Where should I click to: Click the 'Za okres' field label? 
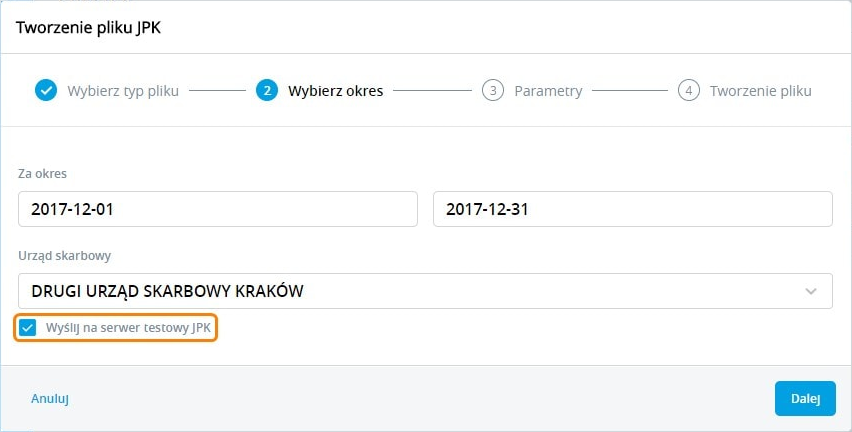(x=43, y=173)
